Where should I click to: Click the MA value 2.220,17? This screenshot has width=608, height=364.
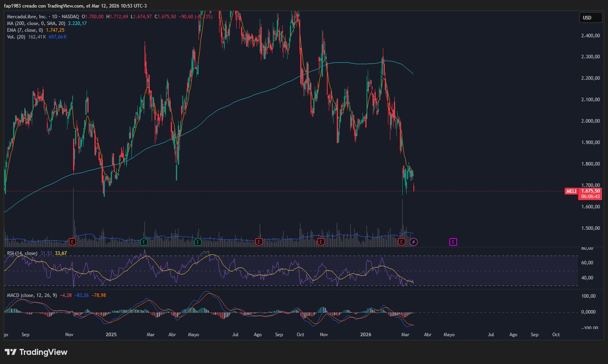pos(77,23)
